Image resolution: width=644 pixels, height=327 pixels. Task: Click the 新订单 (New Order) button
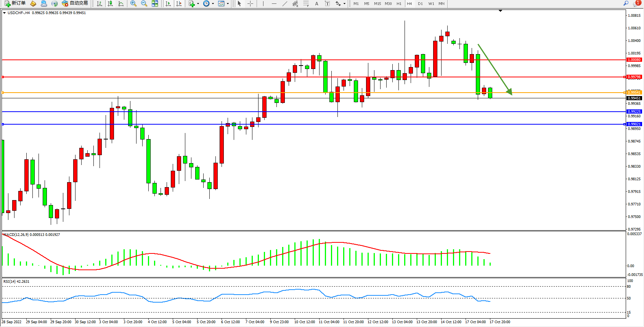[15, 3]
